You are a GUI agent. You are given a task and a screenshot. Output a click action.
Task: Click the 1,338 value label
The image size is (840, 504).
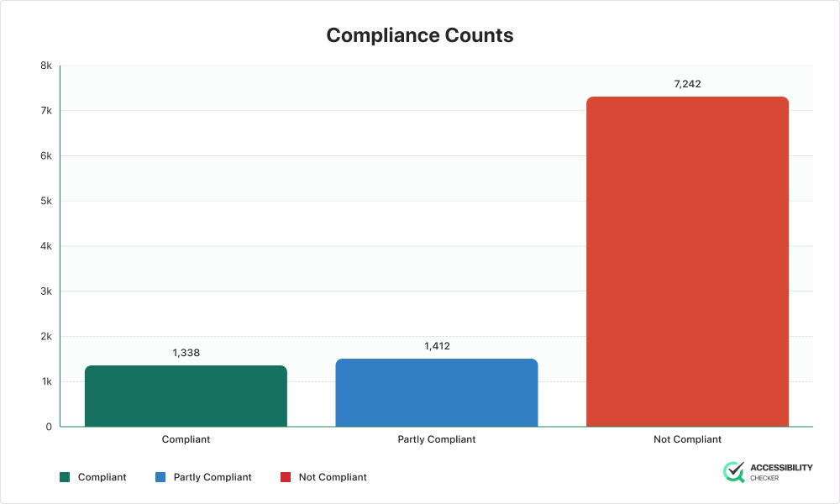pyautogui.click(x=186, y=352)
